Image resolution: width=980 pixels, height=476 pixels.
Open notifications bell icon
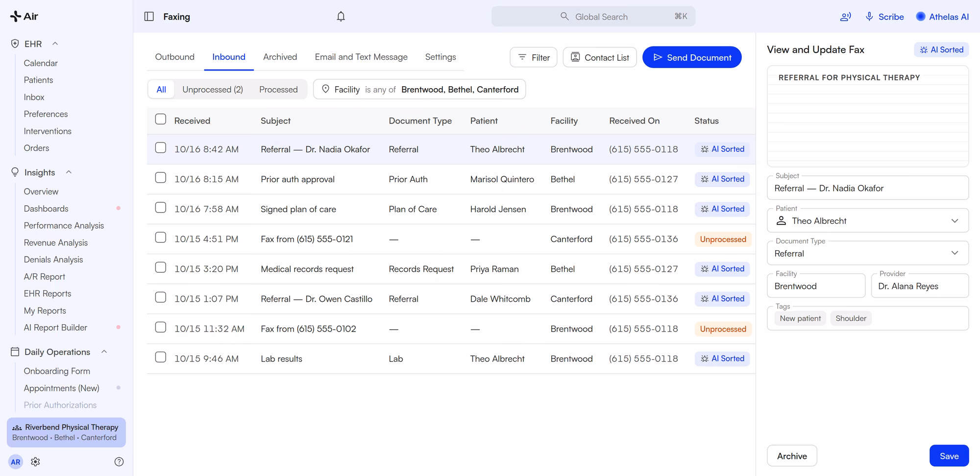(x=341, y=17)
